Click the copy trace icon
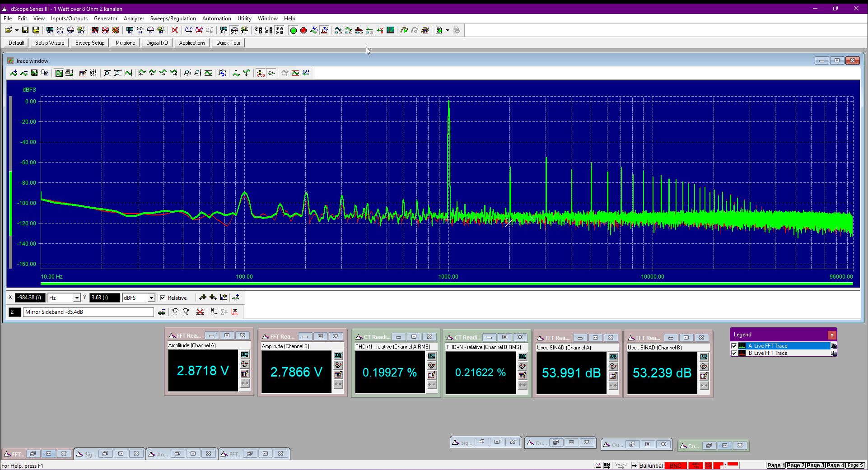The image size is (868, 470). (45, 73)
